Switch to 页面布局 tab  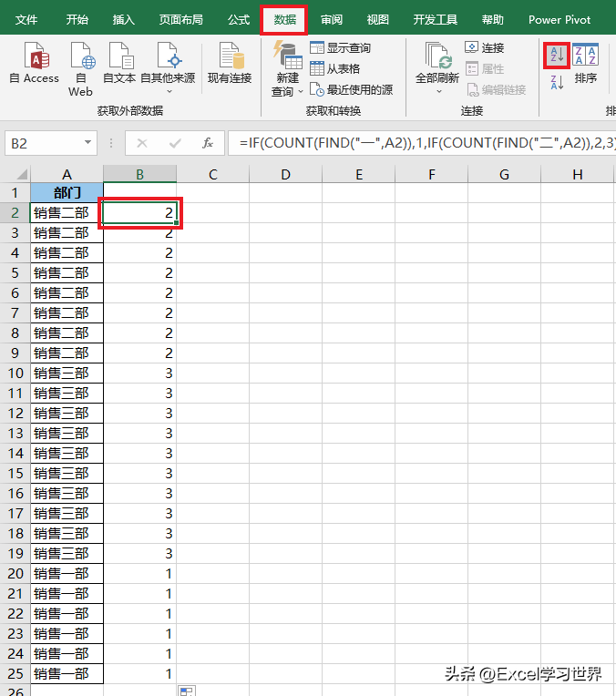point(180,19)
